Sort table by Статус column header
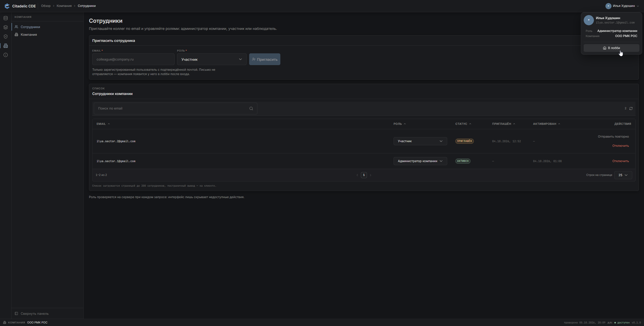Screen dimensions: 644x326 (463, 124)
